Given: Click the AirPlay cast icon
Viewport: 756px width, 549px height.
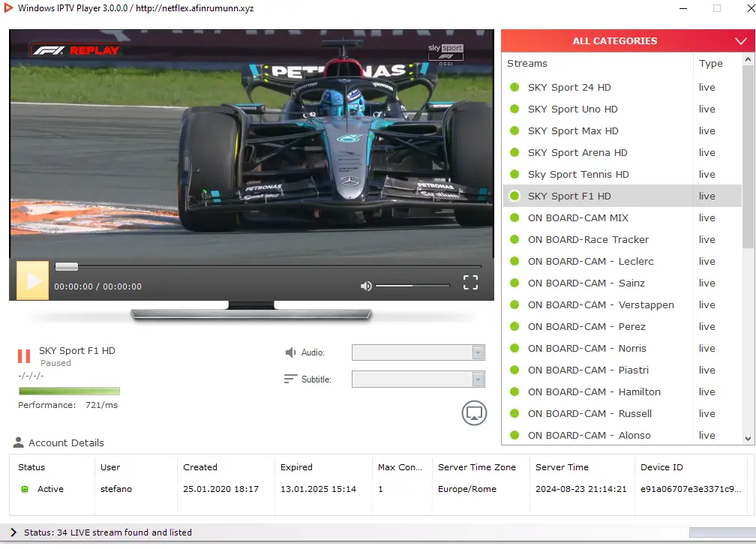Looking at the screenshot, I should 475,413.
